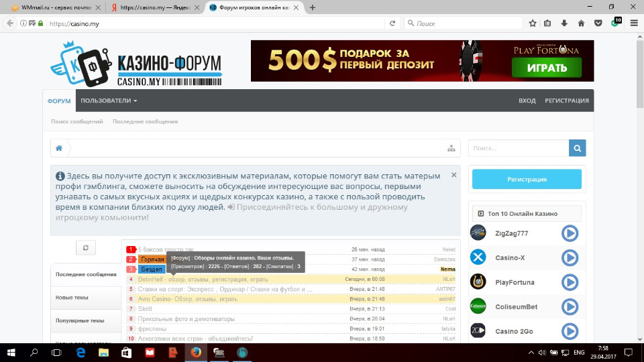Image resolution: width=644 pixels, height=362 pixels.
Task: Go to browser home icon
Action: click(581, 23)
